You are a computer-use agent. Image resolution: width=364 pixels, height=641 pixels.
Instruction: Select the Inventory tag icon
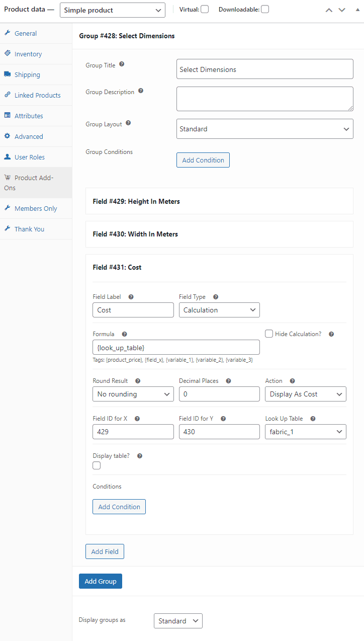tap(8, 54)
